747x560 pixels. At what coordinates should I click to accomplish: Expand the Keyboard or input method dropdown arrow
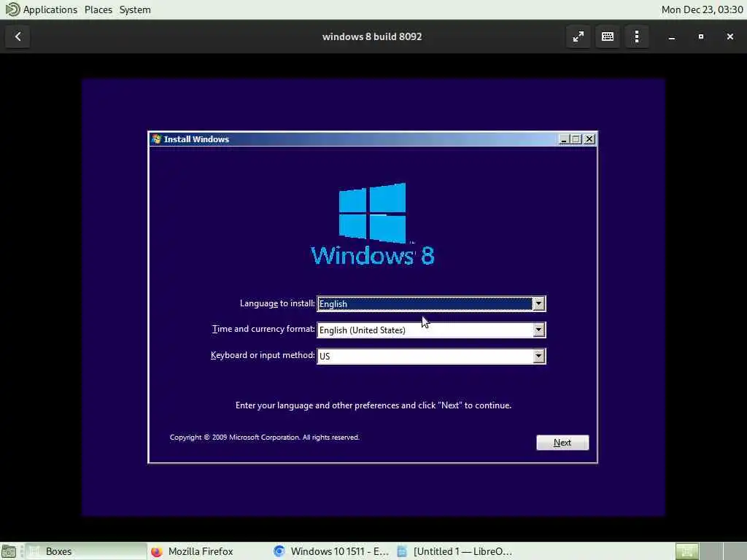pyautogui.click(x=538, y=356)
